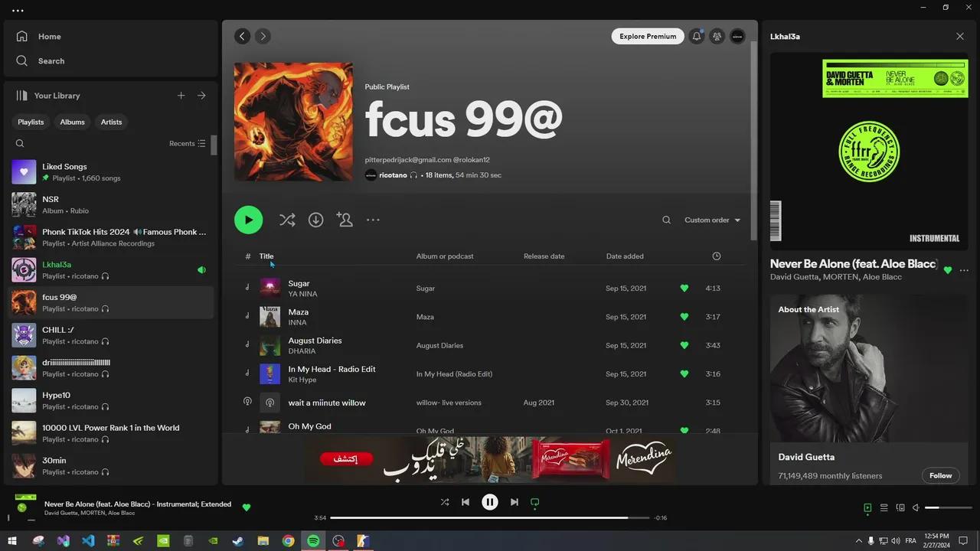Collapse Your Library

click(47, 96)
